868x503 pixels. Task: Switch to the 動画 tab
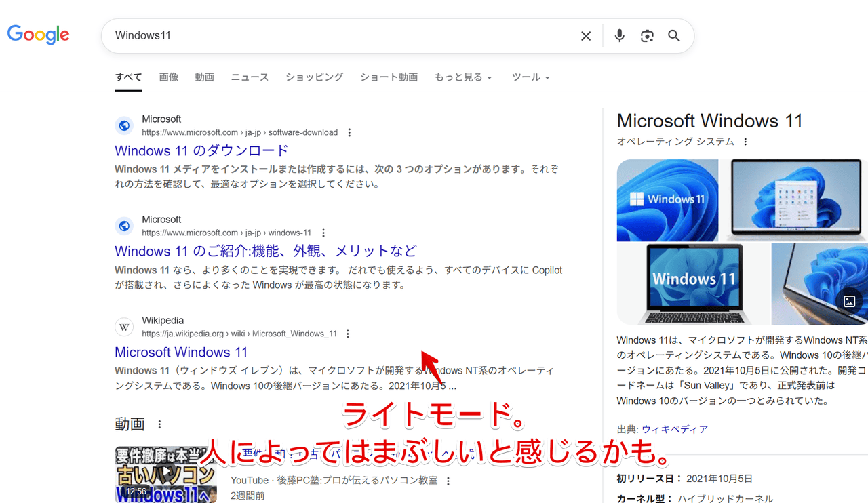click(x=205, y=77)
